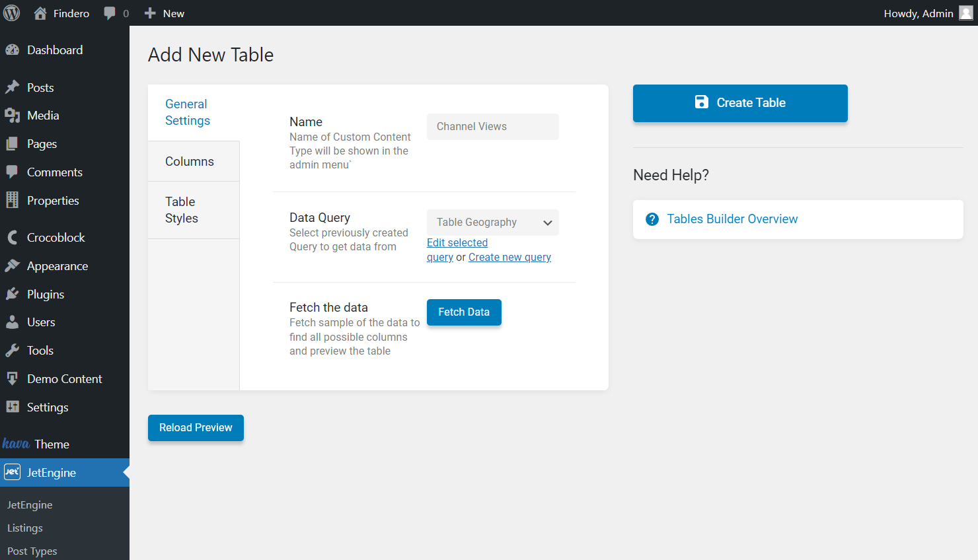Open the Findero site home icon

pyautogui.click(x=40, y=13)
